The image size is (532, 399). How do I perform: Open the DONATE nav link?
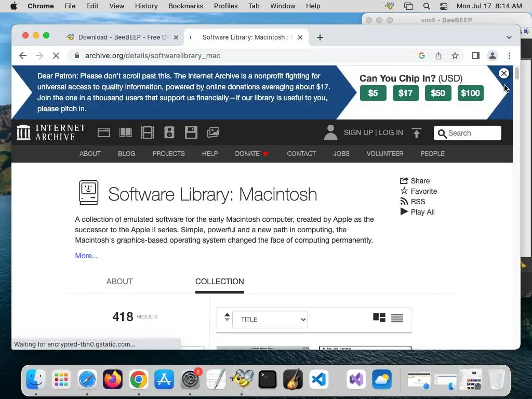click(252, 154)
